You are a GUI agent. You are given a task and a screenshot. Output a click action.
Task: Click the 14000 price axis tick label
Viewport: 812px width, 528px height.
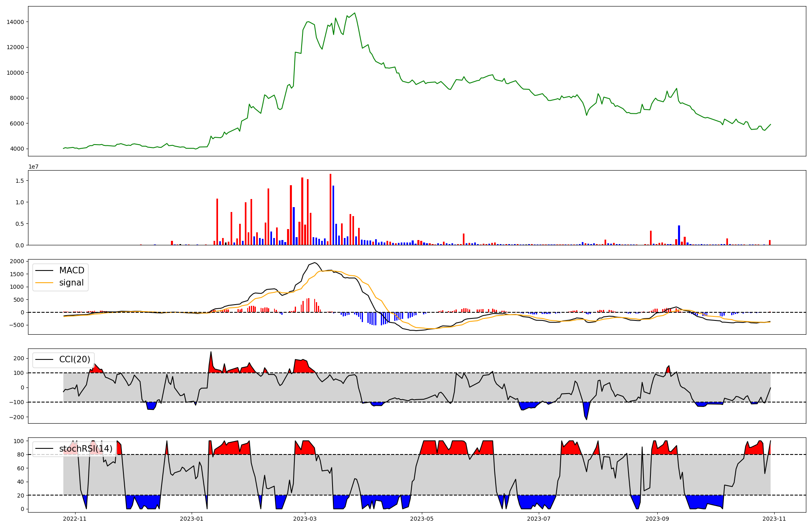(15, 22)
